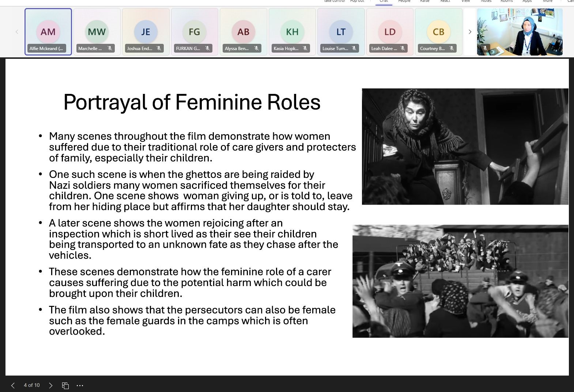Click Leah Dalee's muted microphone icon

pyautogui.click(x=403, y=48)
